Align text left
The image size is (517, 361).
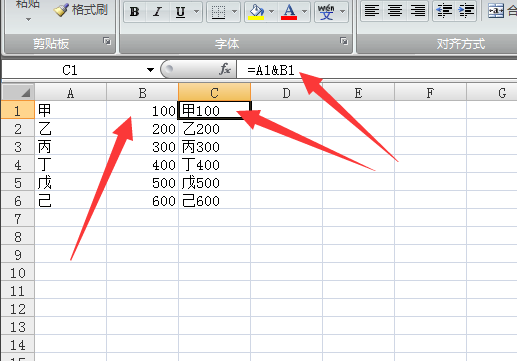point(372,11)
